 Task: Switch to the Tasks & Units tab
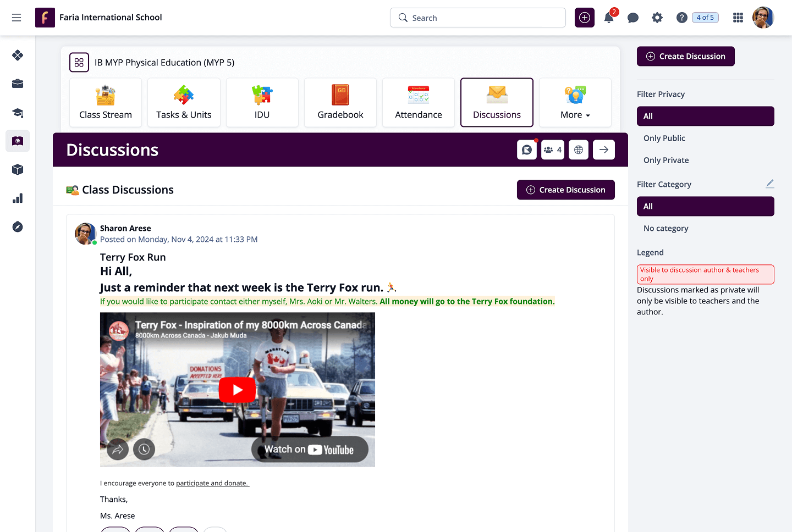[x=184, y=103]
